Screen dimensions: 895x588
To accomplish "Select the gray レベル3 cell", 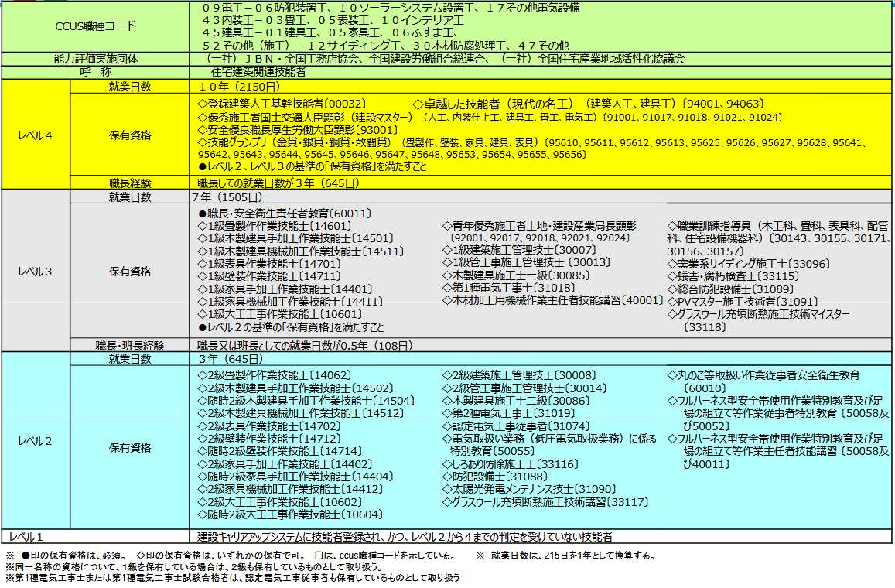I will pyautogui.click(x=36, y=272).
